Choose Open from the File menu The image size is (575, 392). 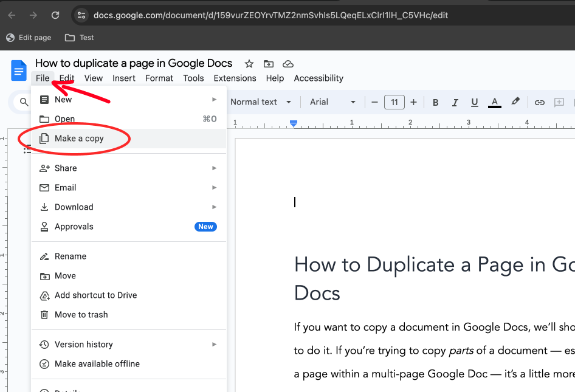tap(129, 119)
